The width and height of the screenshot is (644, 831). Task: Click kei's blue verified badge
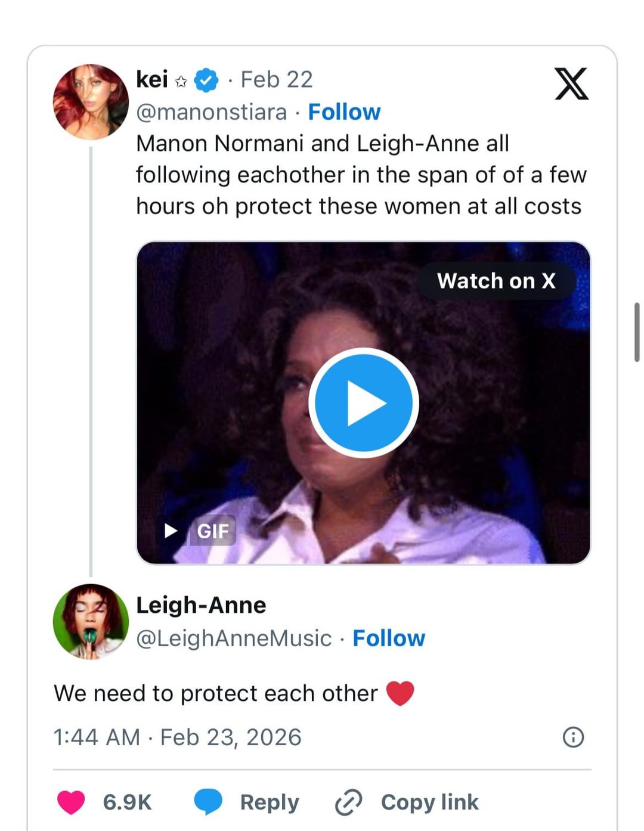click(206, 80)
